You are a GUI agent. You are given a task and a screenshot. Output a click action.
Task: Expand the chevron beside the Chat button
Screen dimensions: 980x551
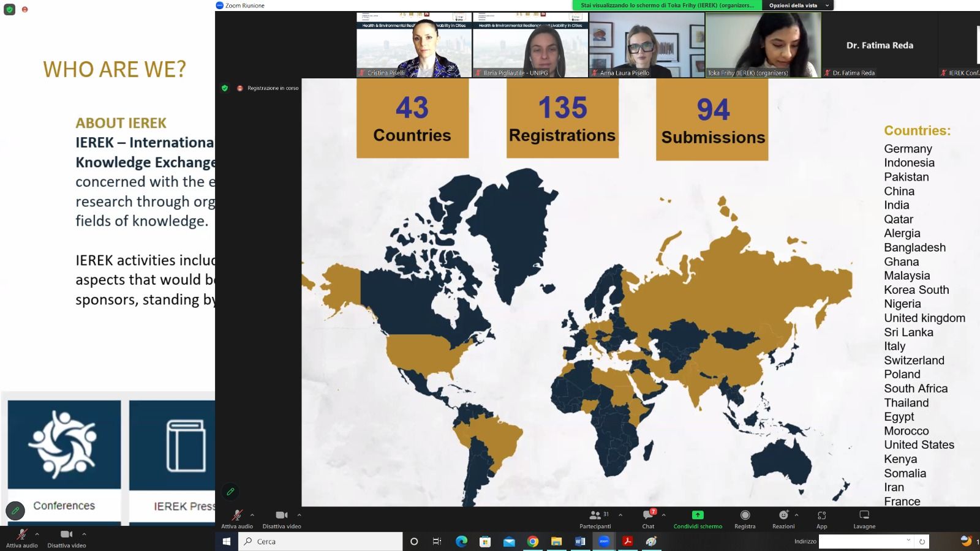pyautogui.click(x=663, y=515)
